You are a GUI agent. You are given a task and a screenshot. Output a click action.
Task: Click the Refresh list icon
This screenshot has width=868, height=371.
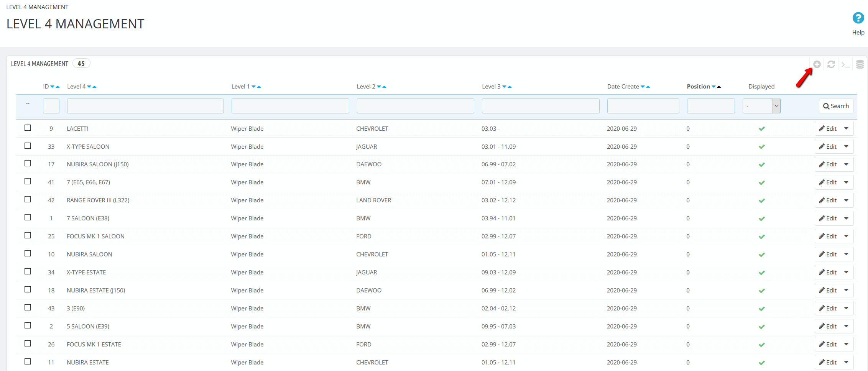click(x=831, y=64)
